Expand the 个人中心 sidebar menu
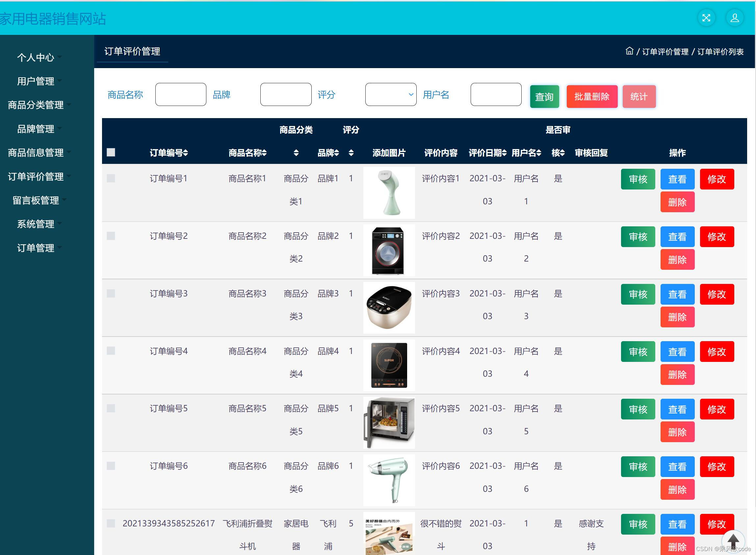Viewport: 756px width, 555px height. 36,57
